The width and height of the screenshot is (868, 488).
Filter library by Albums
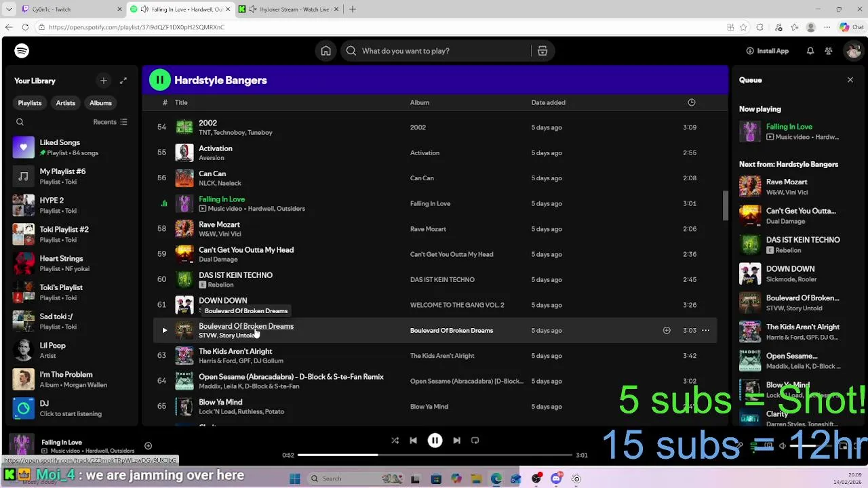pyautogui.click(x=100, y=103)
